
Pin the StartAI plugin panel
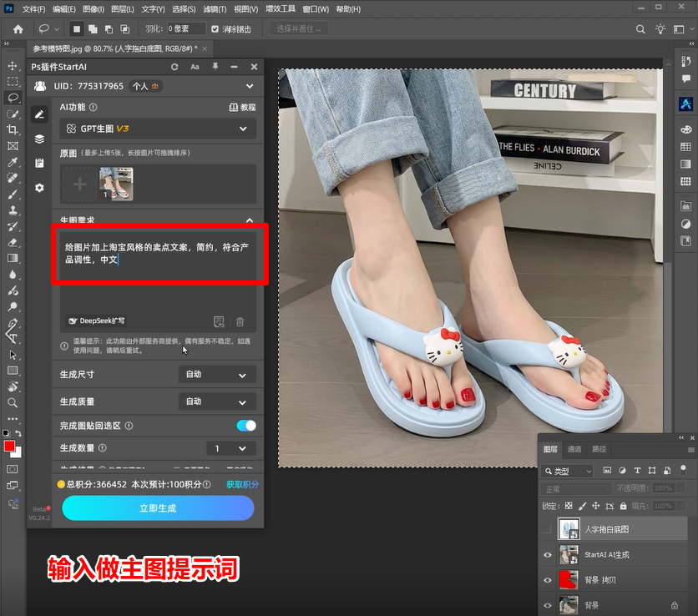click(215, 67)
